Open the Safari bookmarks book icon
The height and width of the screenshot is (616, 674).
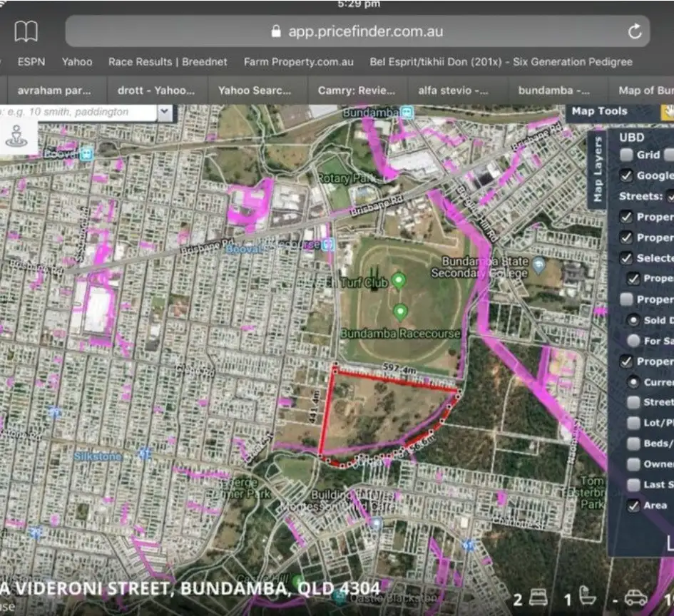26,31
